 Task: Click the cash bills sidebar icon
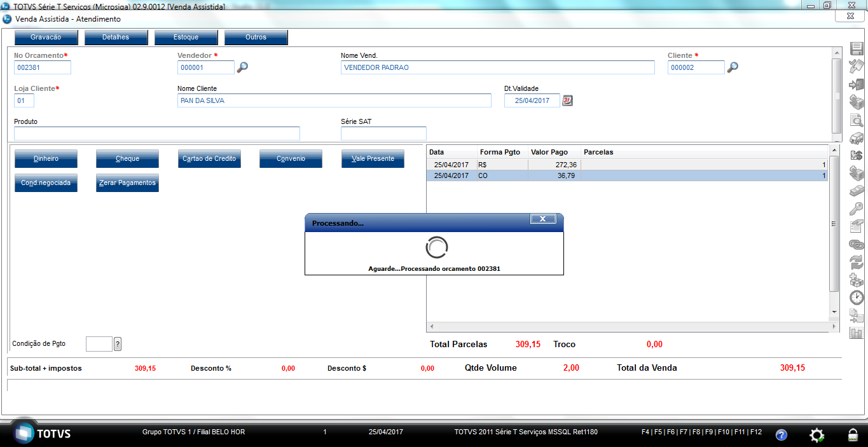tap(857, 191)
